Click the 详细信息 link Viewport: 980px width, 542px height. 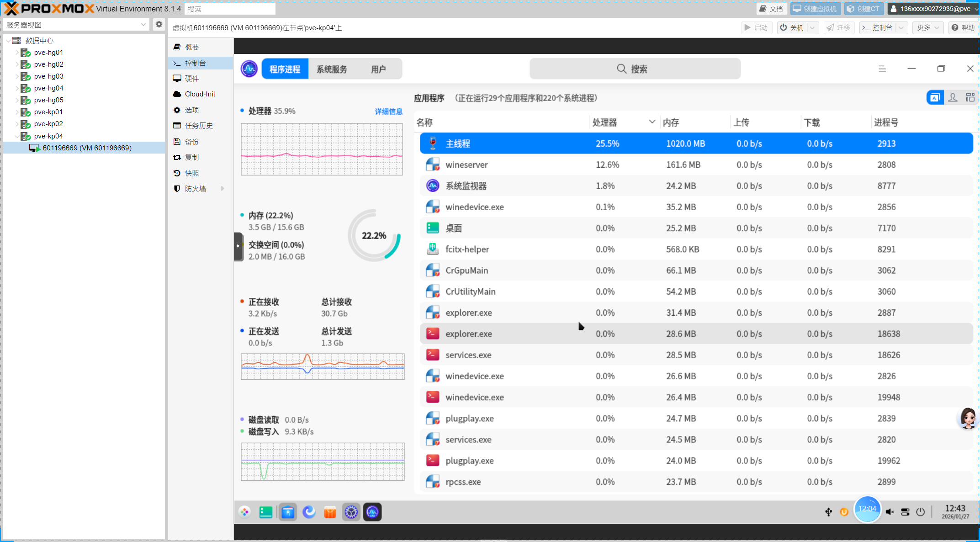pyautogui.click(x=388, y=112)
